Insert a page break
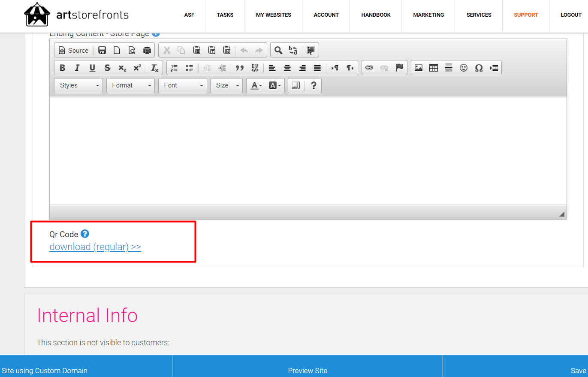588x377 pixels. coord(494,68)
